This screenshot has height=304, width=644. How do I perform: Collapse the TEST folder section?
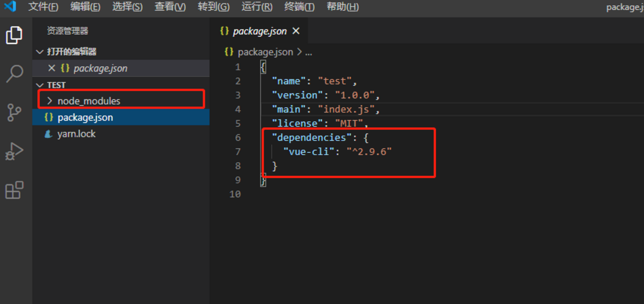[x=40, y=85]
